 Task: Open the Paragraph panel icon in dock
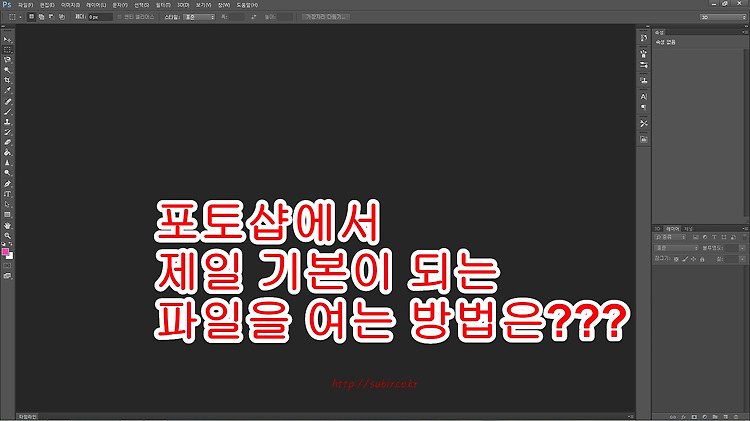pyautogui.click(x=644, y=107)
